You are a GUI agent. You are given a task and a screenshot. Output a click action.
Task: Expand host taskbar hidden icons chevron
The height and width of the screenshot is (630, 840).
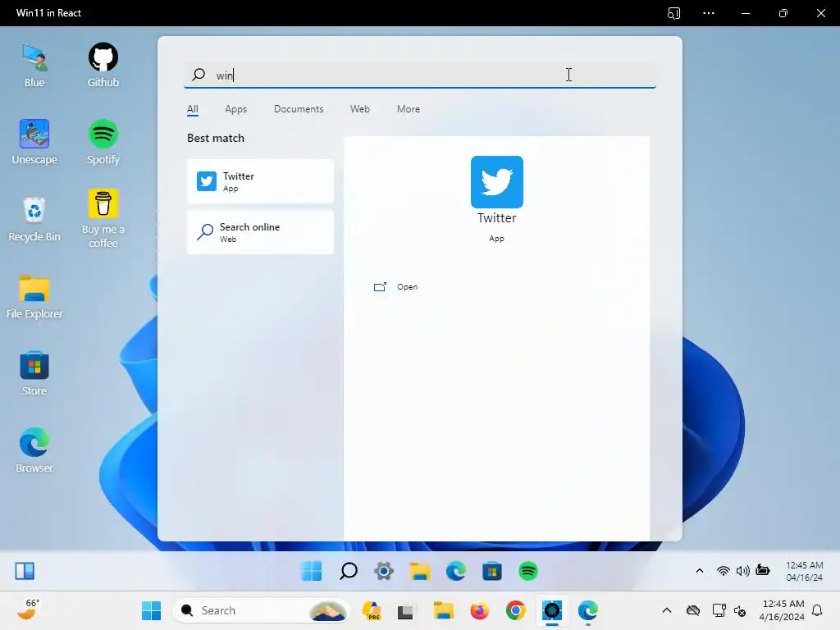(667, 610)
